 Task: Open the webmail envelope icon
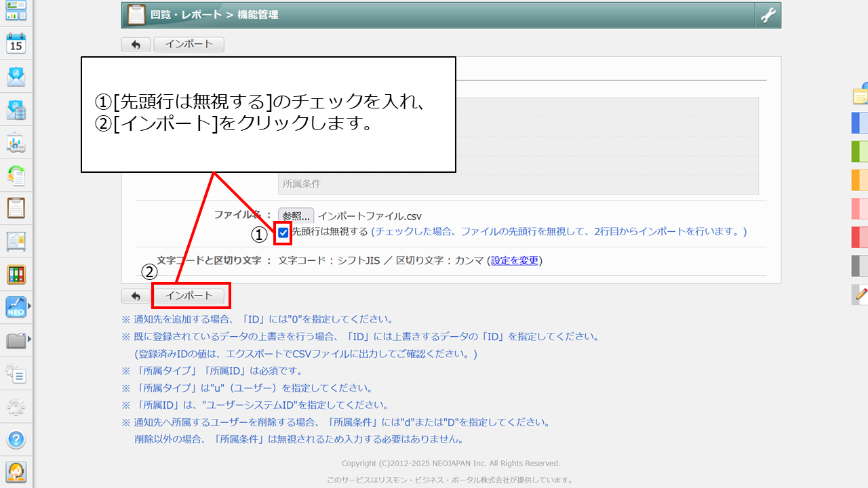(x=16, y=77)
